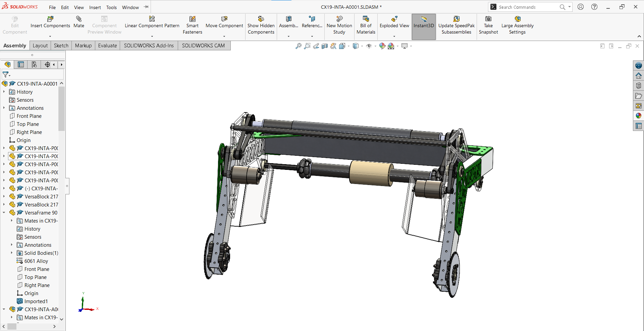Switch to the Evaluate tab

[x=107, y=45]
